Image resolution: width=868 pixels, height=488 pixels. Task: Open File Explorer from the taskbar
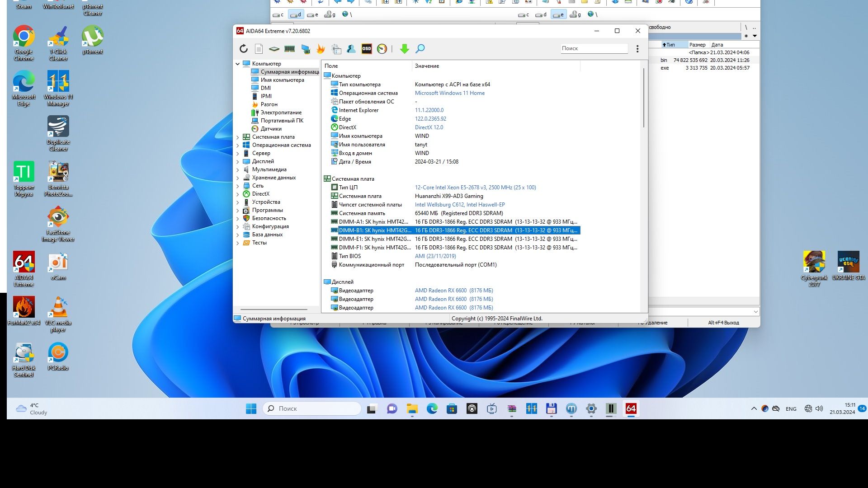coord(412,408)
